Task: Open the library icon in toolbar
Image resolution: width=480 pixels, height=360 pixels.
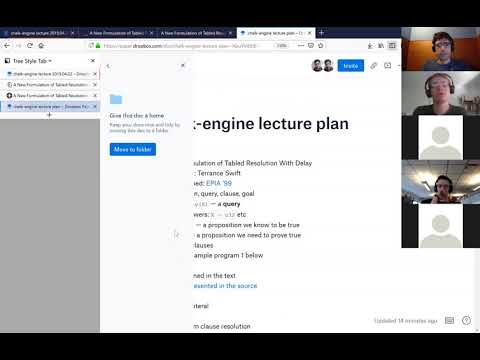Action: click(x=381, y=46)
